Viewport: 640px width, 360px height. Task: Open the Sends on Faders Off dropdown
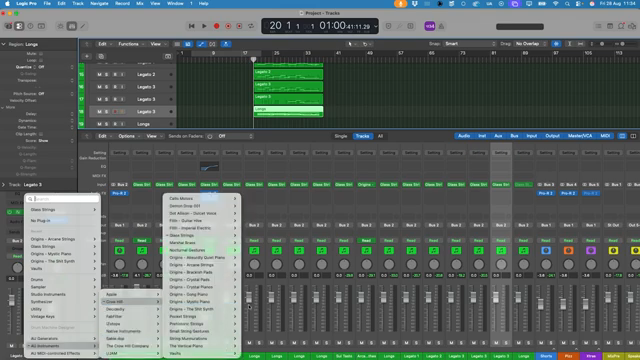pos(235,136)
